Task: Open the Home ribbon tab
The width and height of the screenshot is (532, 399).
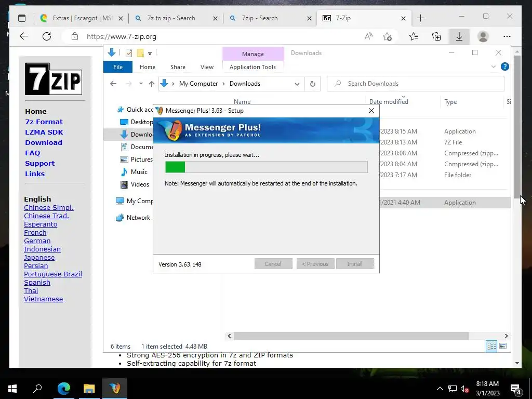Action: pos(147,67)
